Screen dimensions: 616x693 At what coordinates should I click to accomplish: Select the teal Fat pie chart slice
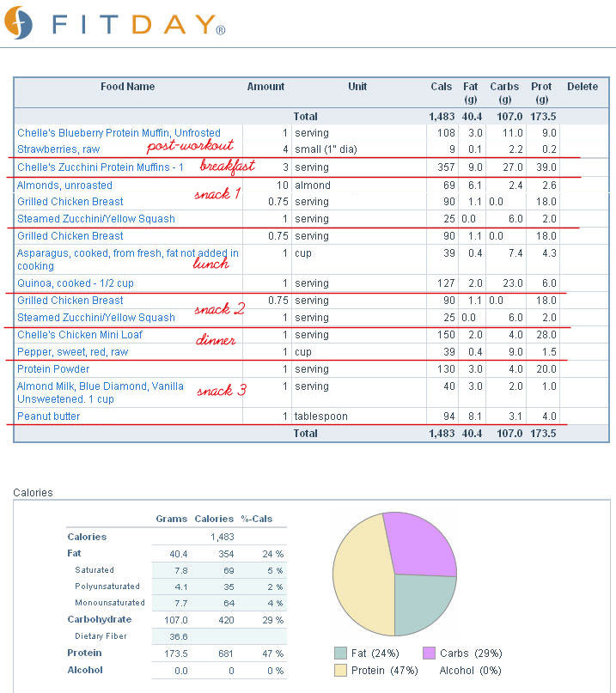point(421,601)
